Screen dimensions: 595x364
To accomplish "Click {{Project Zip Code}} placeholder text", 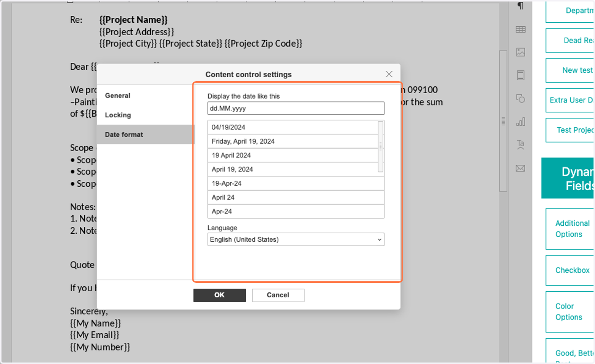I will pyautogui.click(x=263, y=44).
